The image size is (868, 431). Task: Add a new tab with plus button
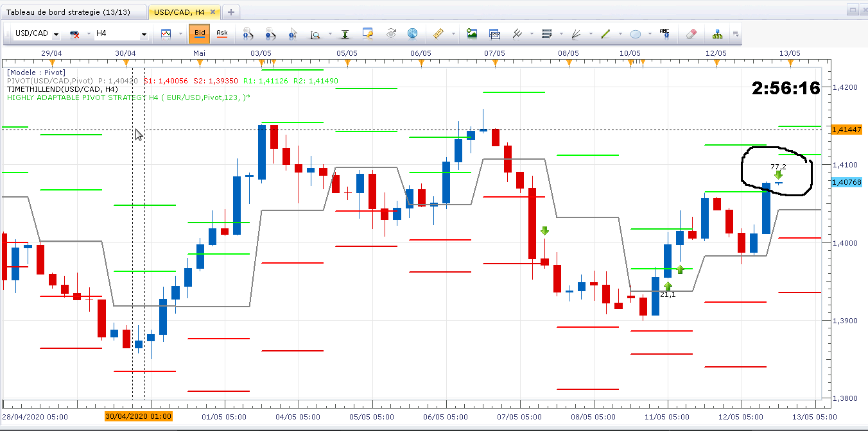[x=232, y=12]
